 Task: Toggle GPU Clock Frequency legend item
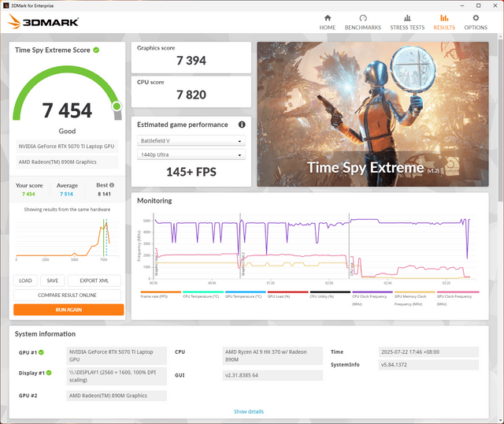[458, 299]
